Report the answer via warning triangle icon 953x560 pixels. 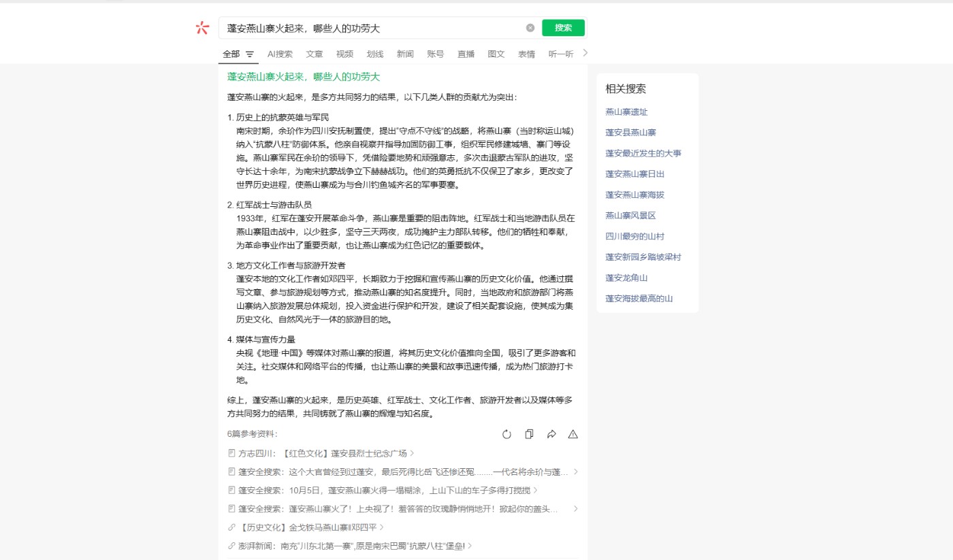tap(573, 434)
